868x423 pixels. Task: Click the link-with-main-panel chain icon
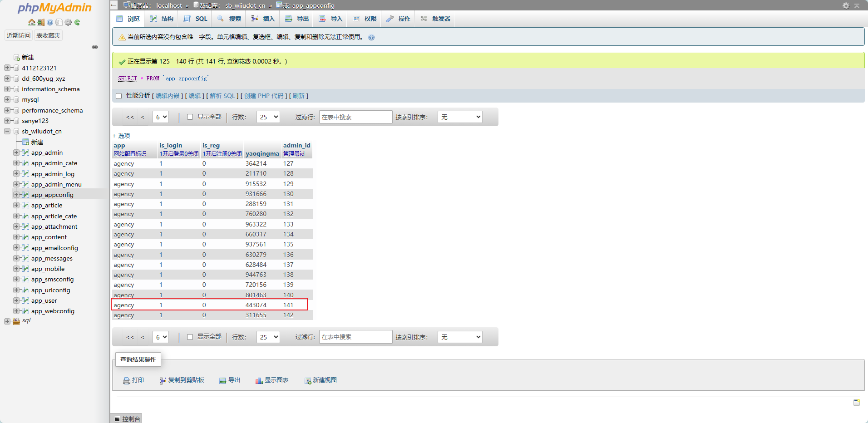pos(95,47)
